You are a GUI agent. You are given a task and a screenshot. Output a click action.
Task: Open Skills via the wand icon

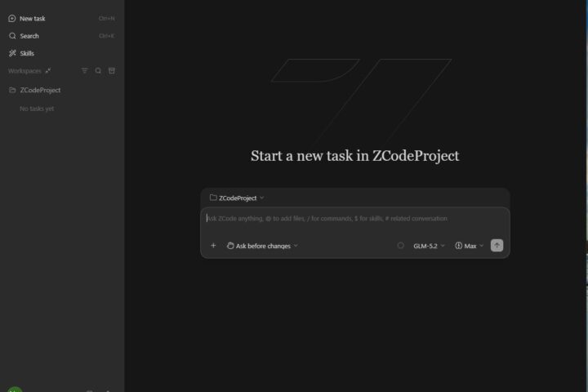pyautogui.click(x=12, y=53)
